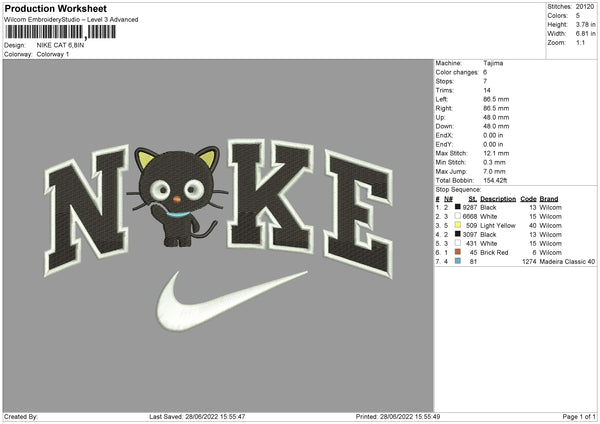Click the black swatch beside stitch count 3097
Image resolution: width=600 pixels, height=424 pixels.
coord(457,234)
